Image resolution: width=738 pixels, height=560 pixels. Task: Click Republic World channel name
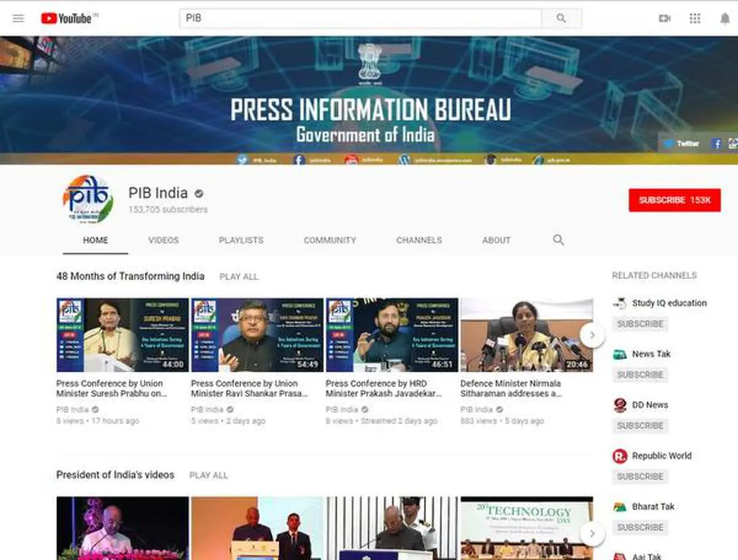pos(662,456)
